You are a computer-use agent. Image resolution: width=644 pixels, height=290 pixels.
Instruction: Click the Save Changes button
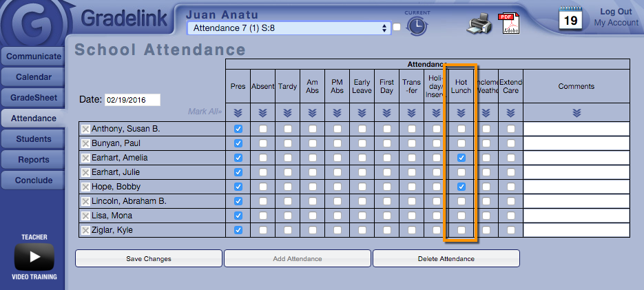coord(149,259)
